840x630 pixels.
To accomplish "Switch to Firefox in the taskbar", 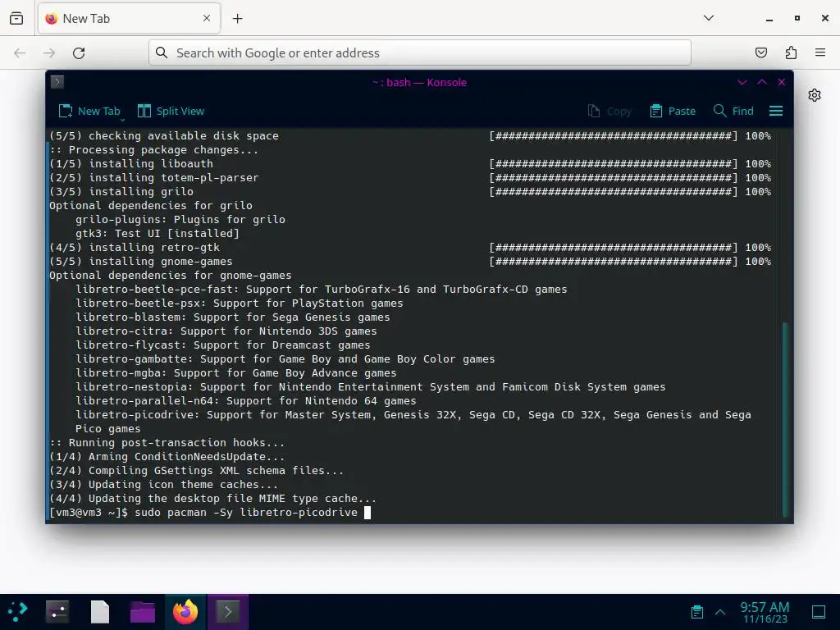I will [185, 611].
